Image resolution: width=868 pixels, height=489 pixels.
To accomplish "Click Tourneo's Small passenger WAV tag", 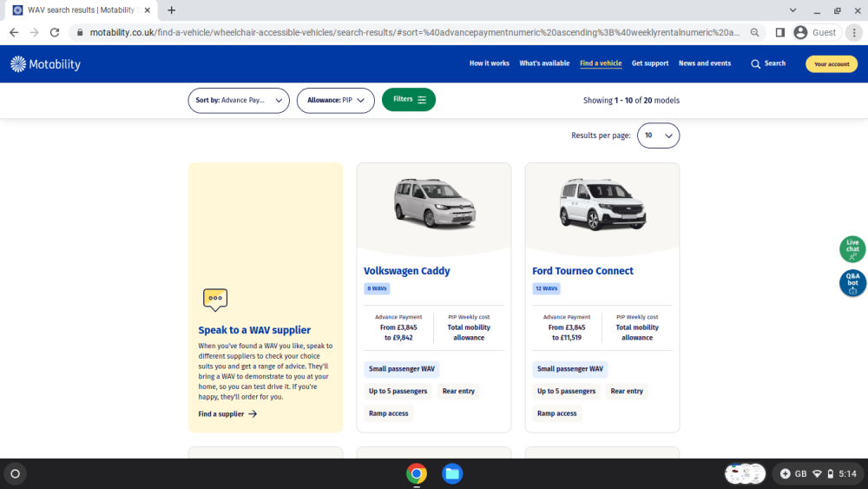I will click(570, 369).
